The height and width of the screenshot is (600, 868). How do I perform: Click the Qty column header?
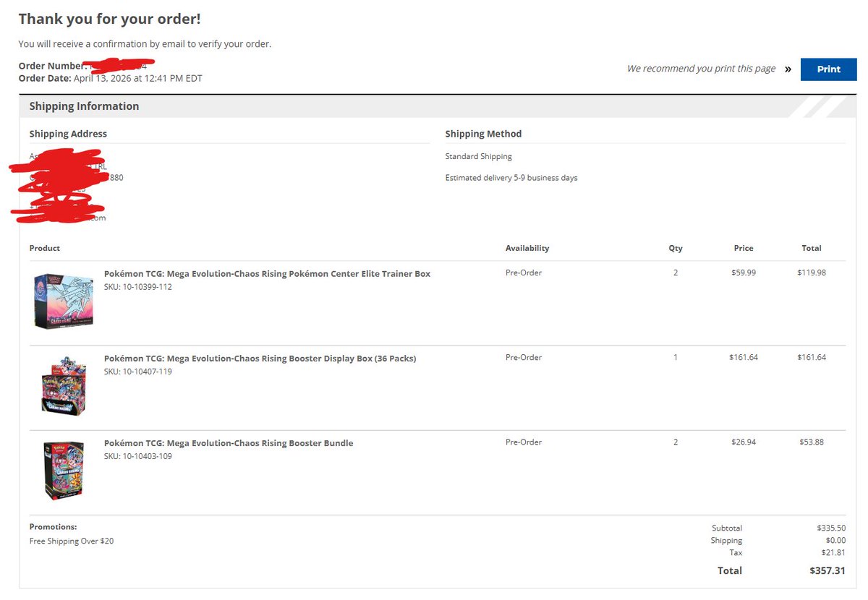[676, 248]
